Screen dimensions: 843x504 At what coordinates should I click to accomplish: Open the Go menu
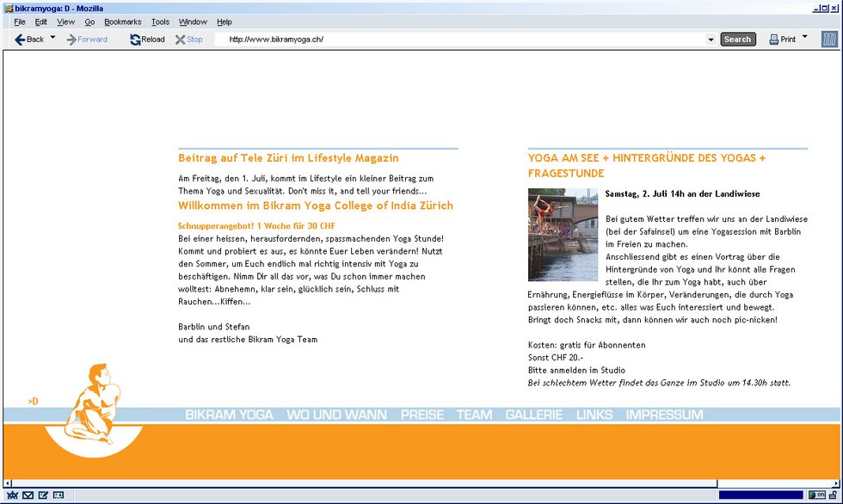click(x=89, y=22)
